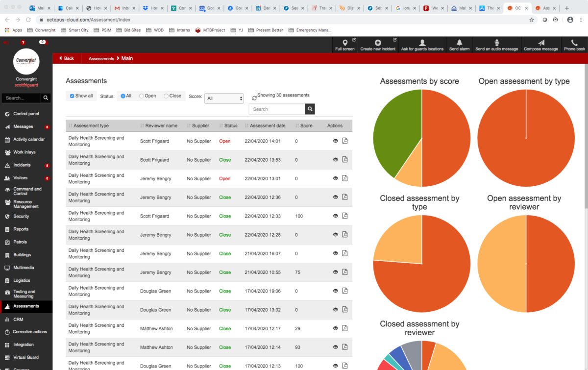
Task: Click the Send an audio message icon
Action: tap(497, 45)
